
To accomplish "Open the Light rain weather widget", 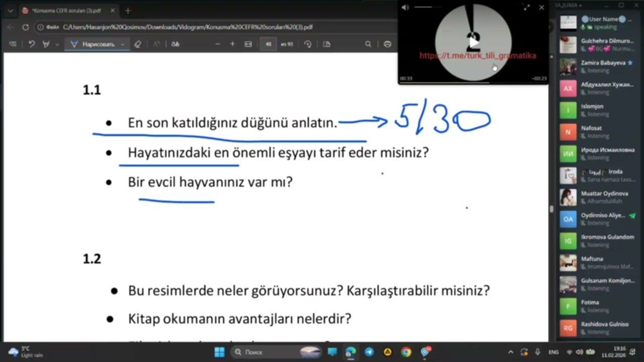I will (25, 352).
